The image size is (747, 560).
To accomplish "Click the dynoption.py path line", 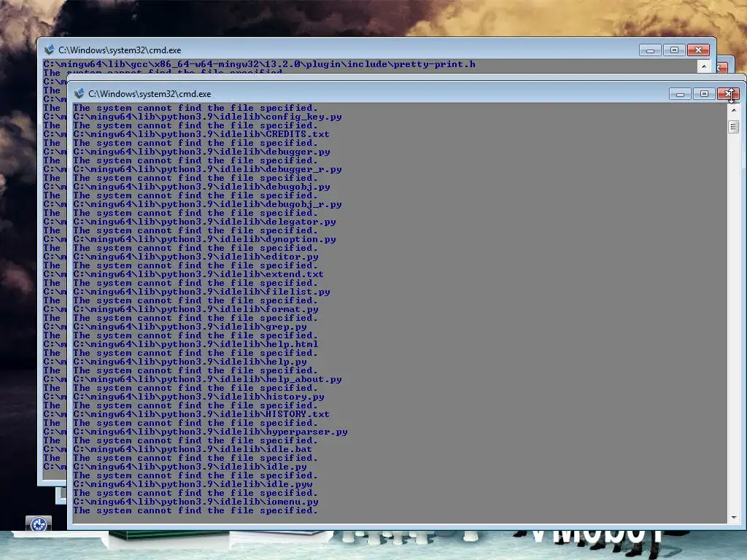I will [204, 239].
